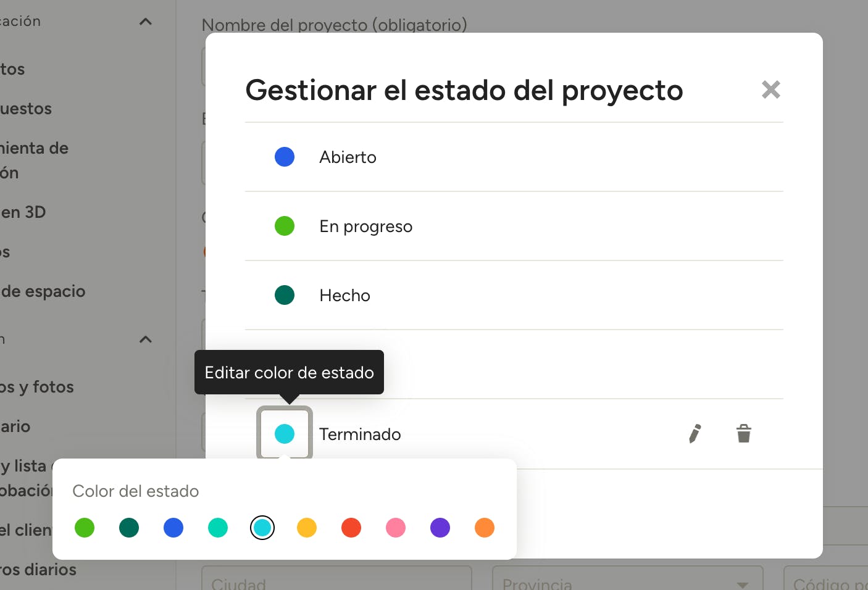
Task: Pick the light green color swatch
Action: click(85, 528)
